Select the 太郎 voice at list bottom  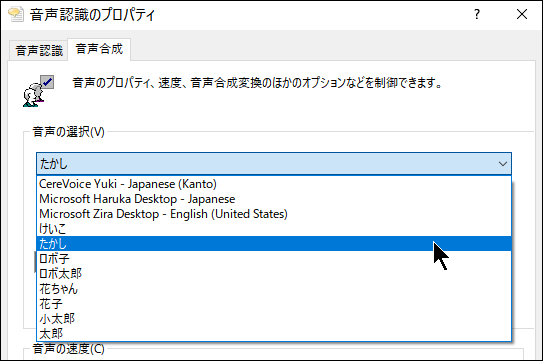pos(274,334)
